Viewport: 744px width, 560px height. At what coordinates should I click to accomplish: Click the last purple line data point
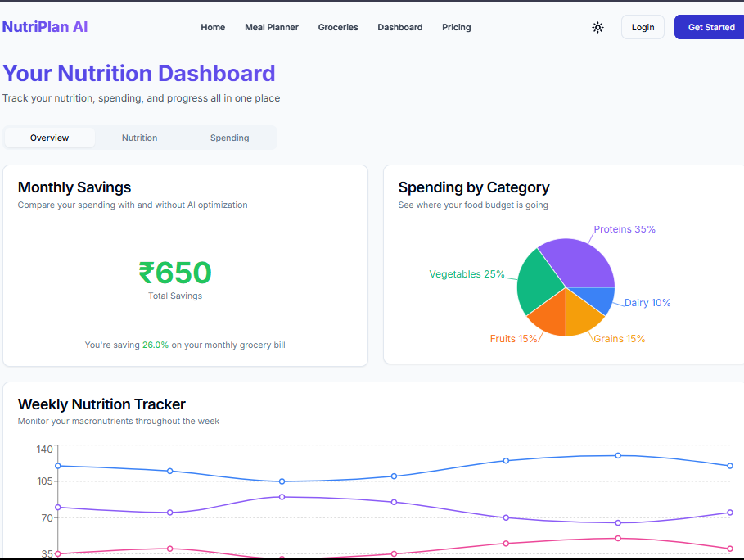tap(730, 513)
